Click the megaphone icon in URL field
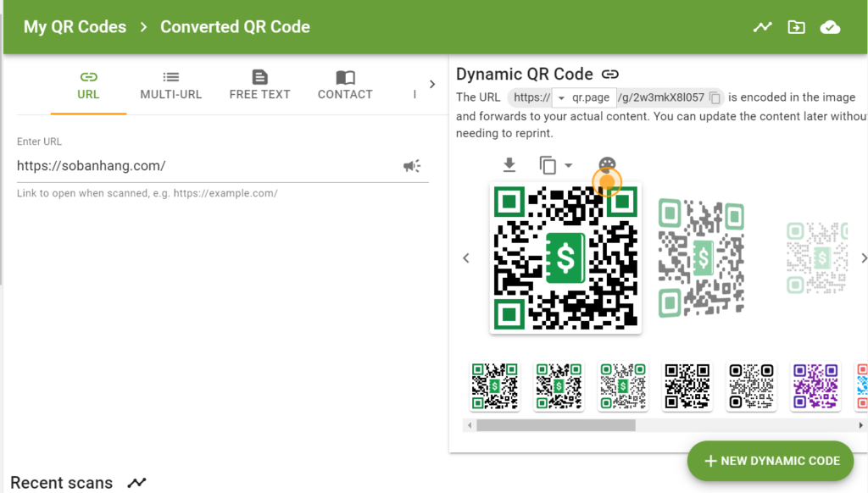This screenshot has width=868, height=493. [x=412, y=165]
